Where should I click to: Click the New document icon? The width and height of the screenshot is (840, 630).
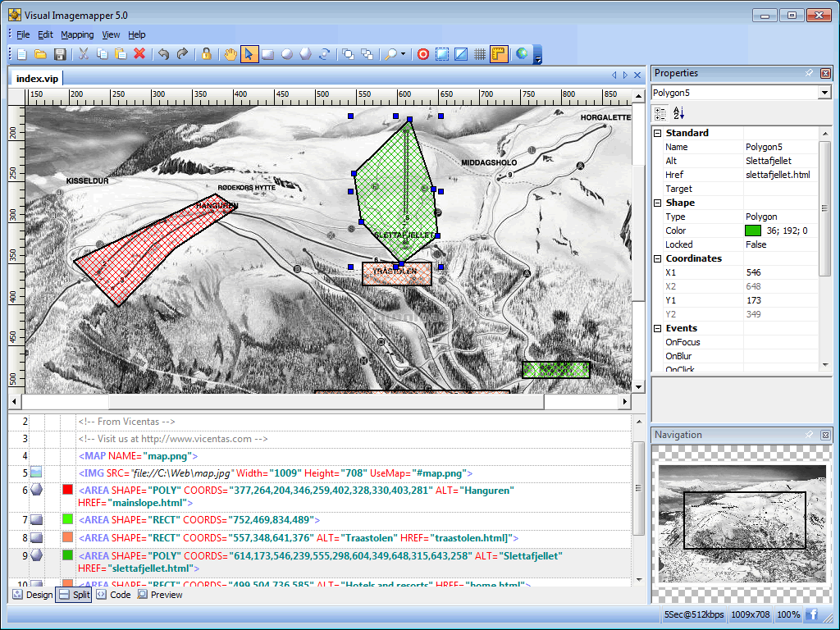[22, 54]
